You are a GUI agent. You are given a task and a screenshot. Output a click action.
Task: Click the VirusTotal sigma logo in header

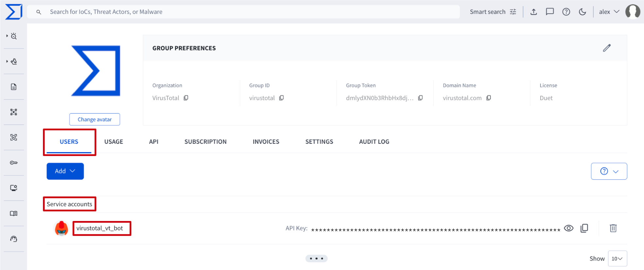coord(14,12)
